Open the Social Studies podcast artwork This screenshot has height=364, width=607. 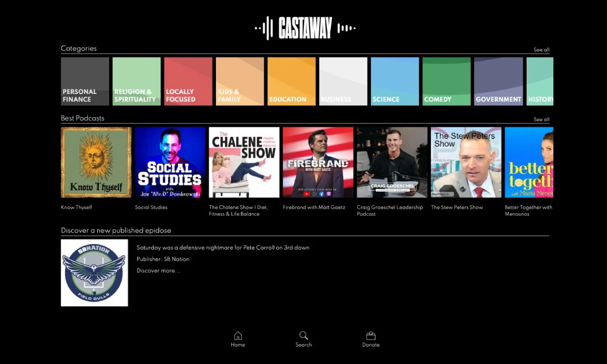click(x=170, y=162)
